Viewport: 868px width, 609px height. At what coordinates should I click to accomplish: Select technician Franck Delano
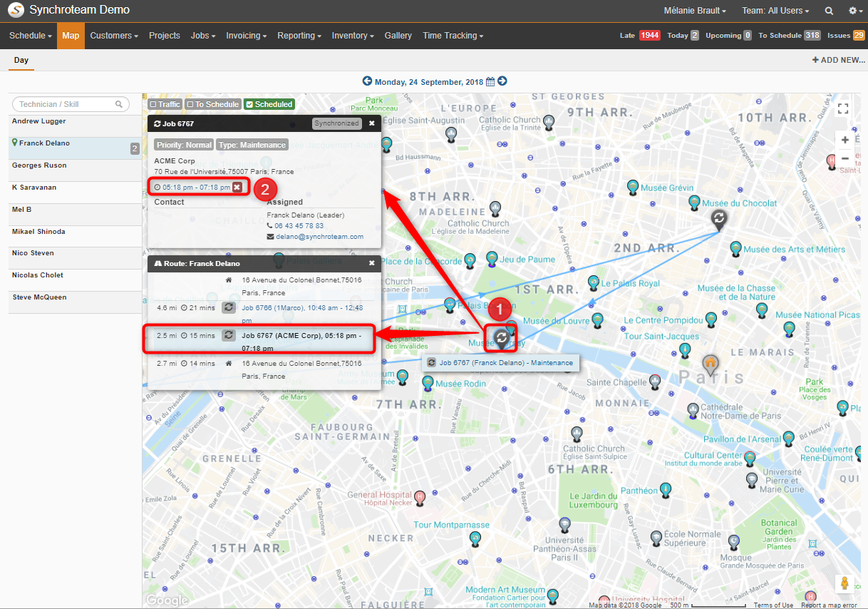[76, 148]
